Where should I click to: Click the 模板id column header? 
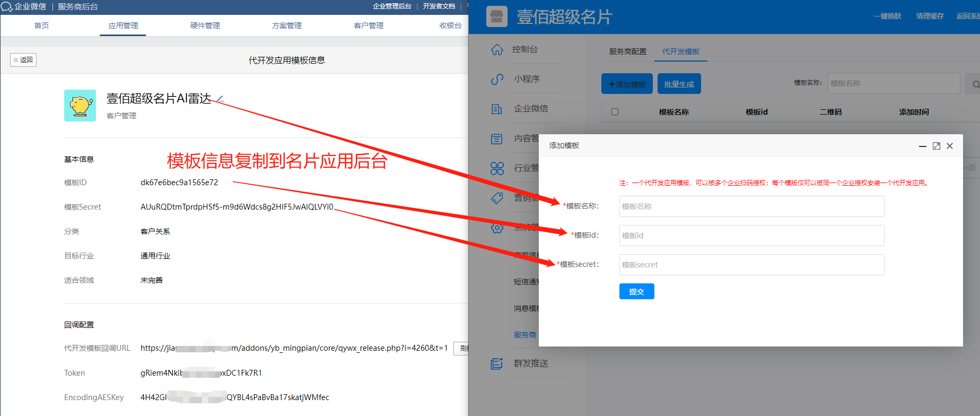tap(757, 112)
